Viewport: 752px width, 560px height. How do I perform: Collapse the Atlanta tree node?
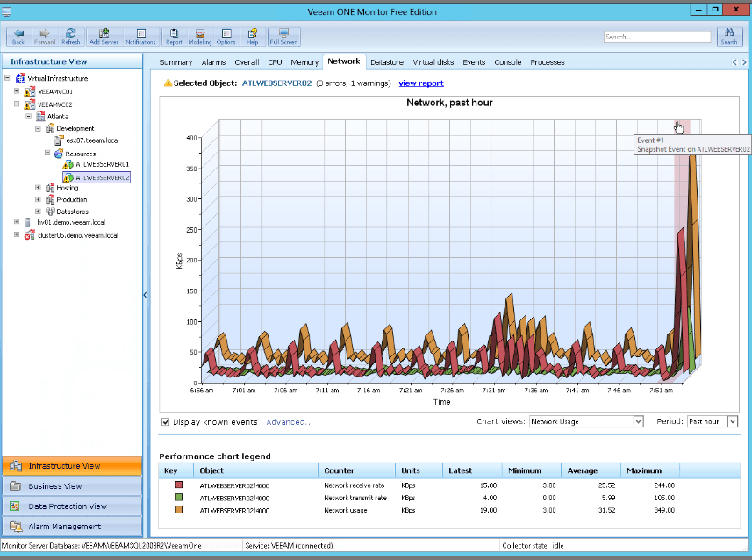(x=28, y=116)
